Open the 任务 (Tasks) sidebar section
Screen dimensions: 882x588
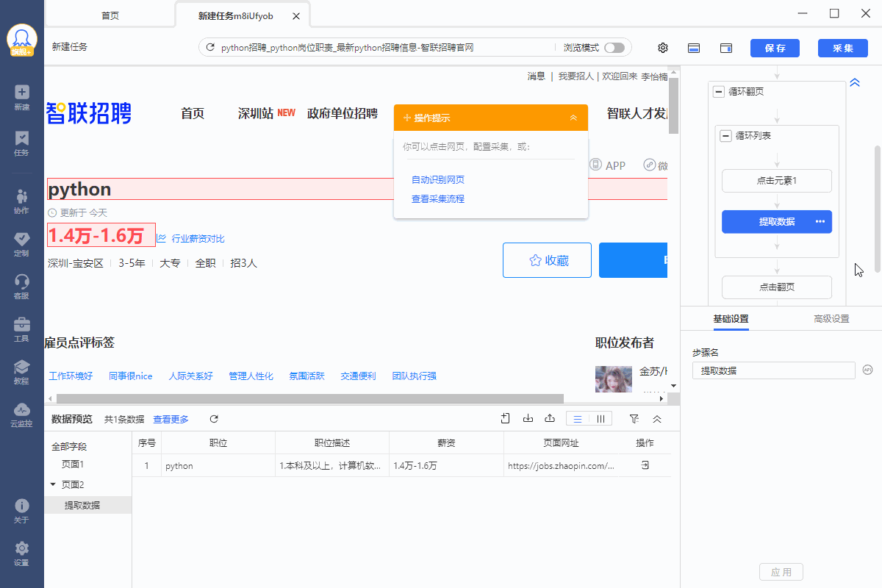click(21, 143)
